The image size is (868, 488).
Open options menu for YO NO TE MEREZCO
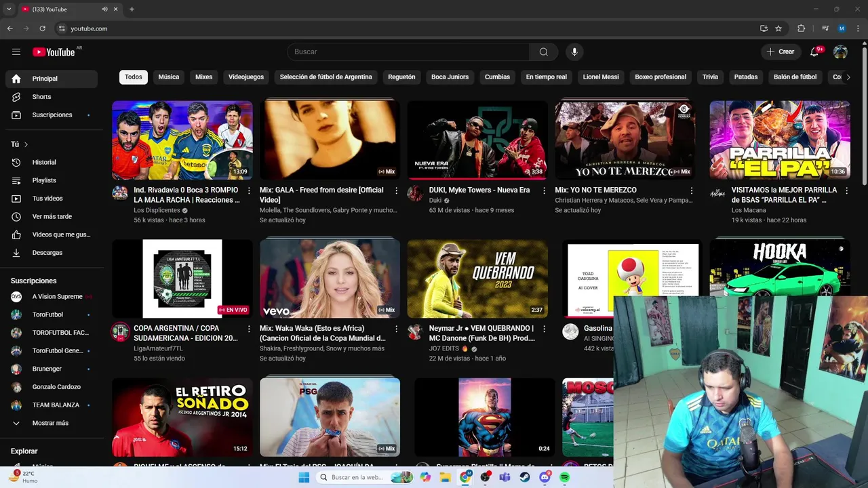(692, 191)
